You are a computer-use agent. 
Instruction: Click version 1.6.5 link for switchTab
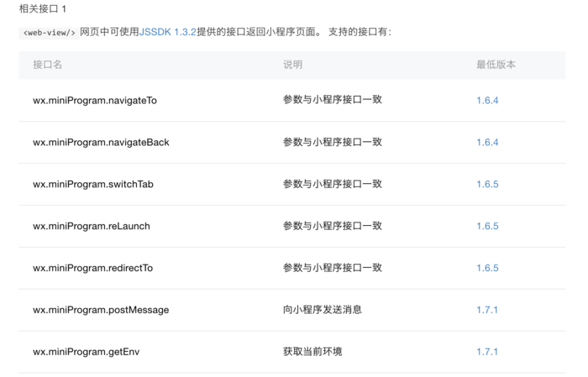pos(487,185)
